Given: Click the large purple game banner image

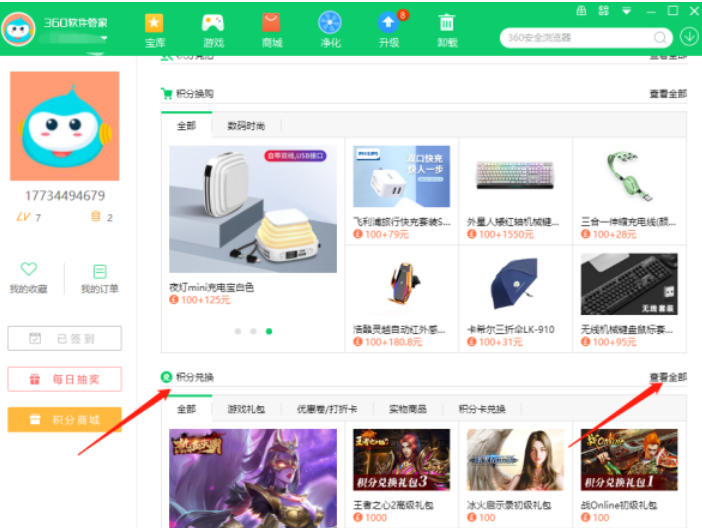Looking at the screenshot, I should tap(253, 478).
